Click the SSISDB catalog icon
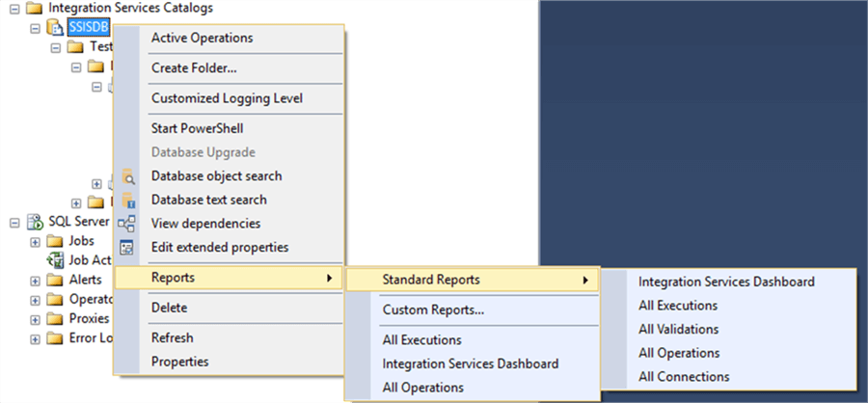 point(55,27)
